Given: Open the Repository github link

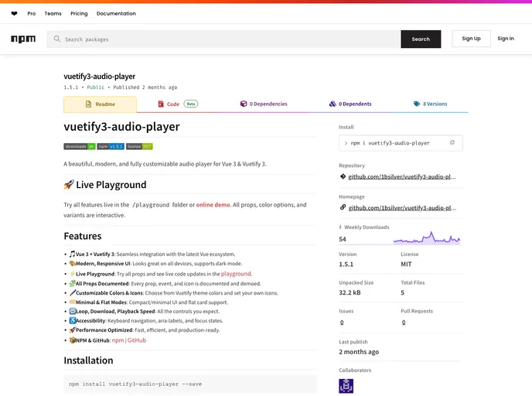Looking at the screenshot, I should 402,176.
